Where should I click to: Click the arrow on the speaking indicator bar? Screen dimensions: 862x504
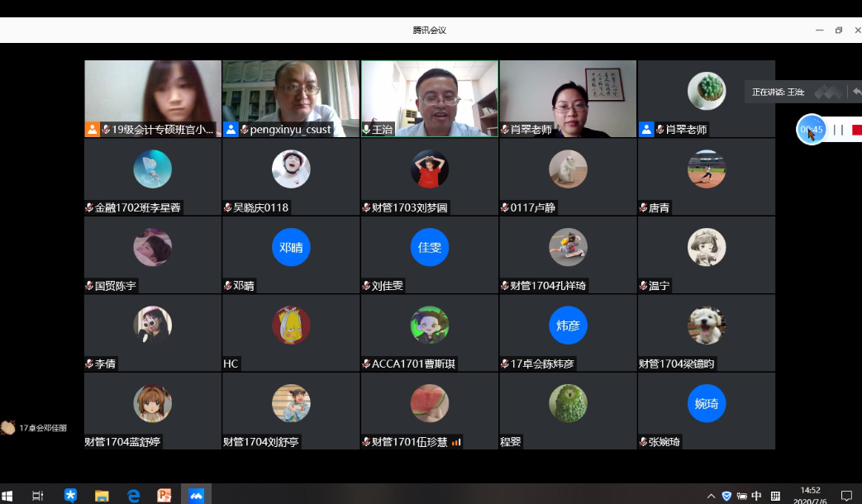(x=857, y=92)
